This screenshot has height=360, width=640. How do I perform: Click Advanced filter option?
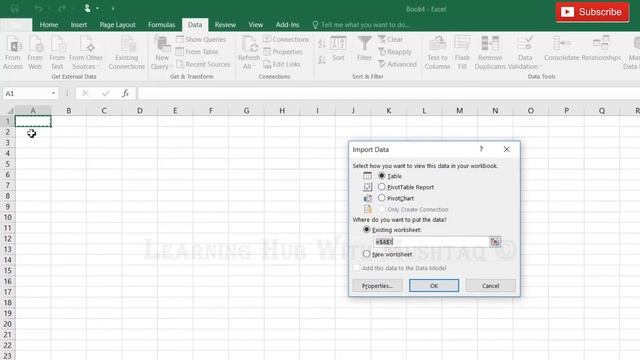(x=398, y=64)
